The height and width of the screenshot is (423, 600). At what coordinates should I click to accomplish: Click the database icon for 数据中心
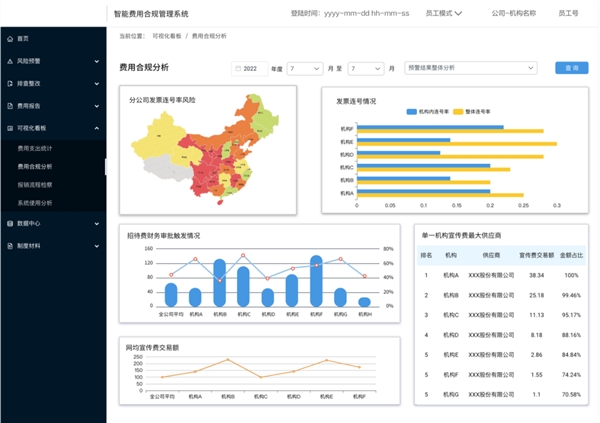(x=9, y=223)
